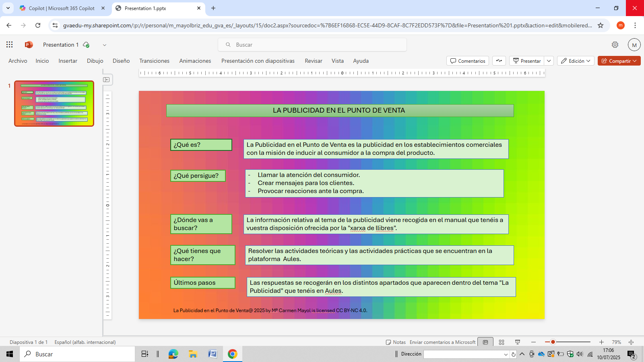Switch to slide sorter grid view
This screenshot has height=362, width=644.
pyautogui.click(x=502, y=342)
